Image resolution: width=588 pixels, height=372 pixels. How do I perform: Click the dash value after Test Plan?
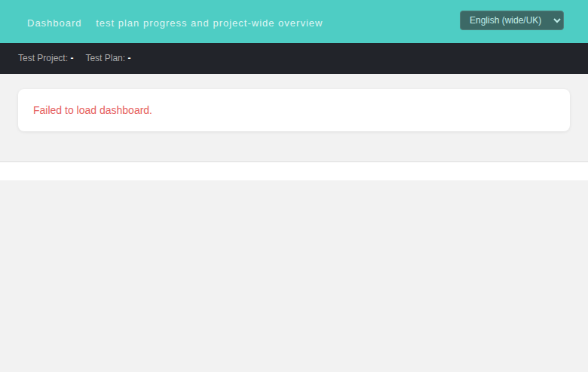(x=130, y=58)
